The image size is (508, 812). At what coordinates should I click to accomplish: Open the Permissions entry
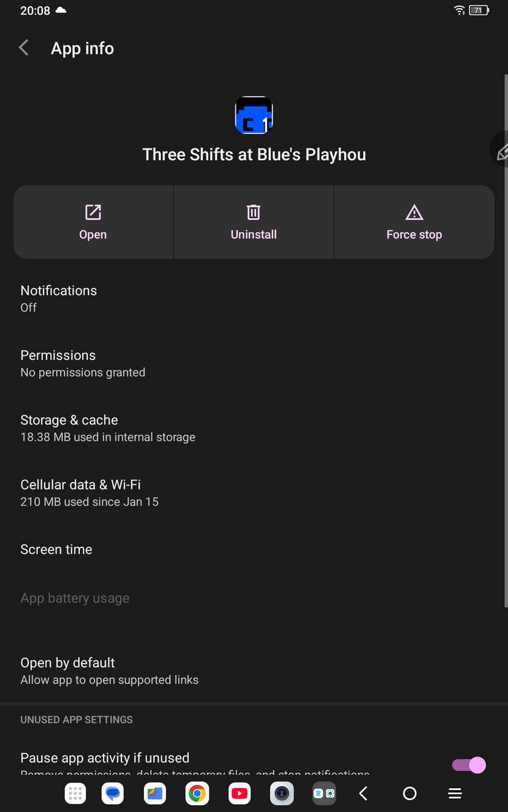82,363
